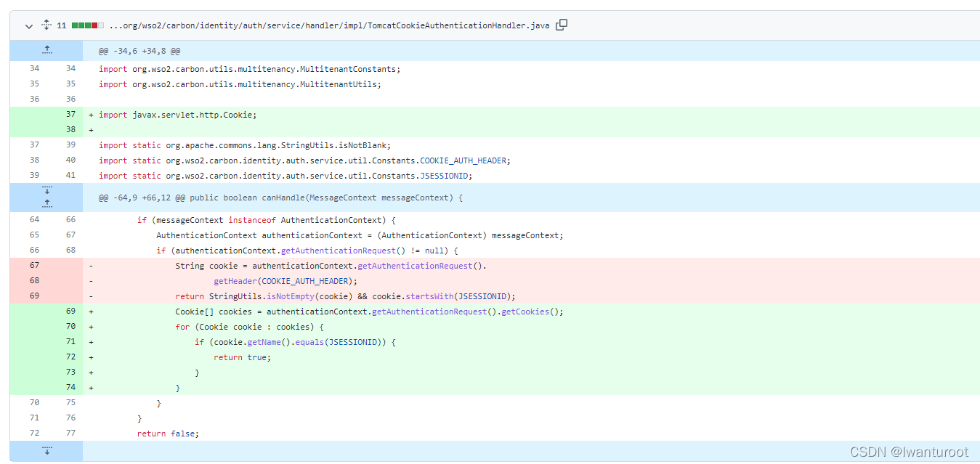Expand all lines of this file diff
Viewport: 980px width, 464px height.
point(46,25)
